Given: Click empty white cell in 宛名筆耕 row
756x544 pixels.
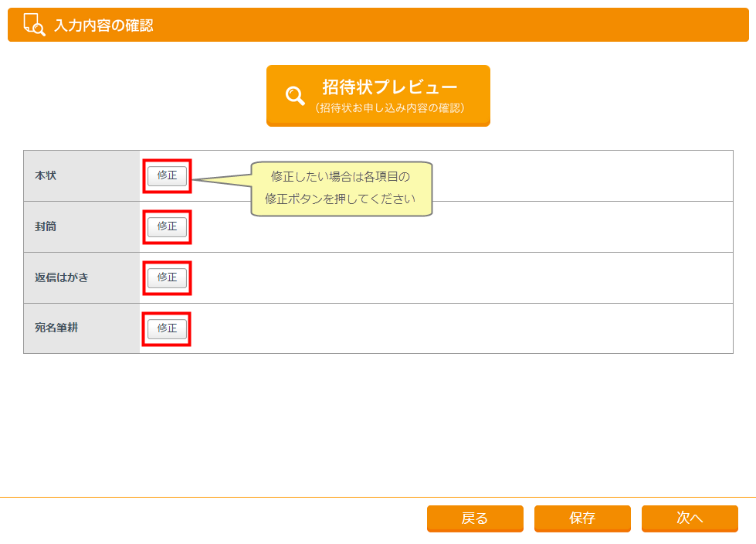Looking at the screenshot, I should tap(463, 328).
